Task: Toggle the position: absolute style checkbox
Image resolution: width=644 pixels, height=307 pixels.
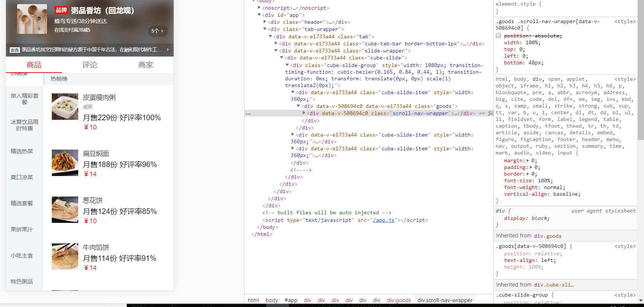Action: click(x=498, y=36)
